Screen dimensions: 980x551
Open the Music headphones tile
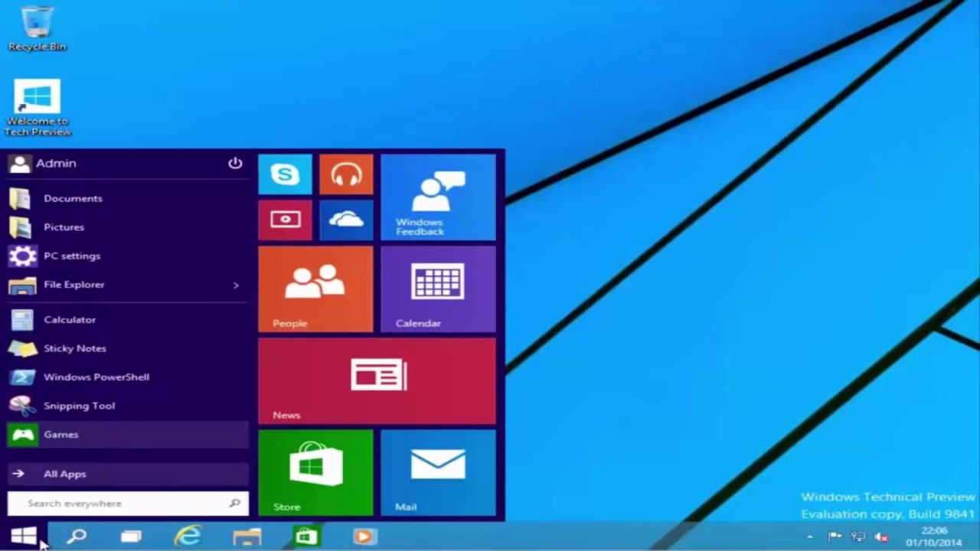[x=346, y=174]
